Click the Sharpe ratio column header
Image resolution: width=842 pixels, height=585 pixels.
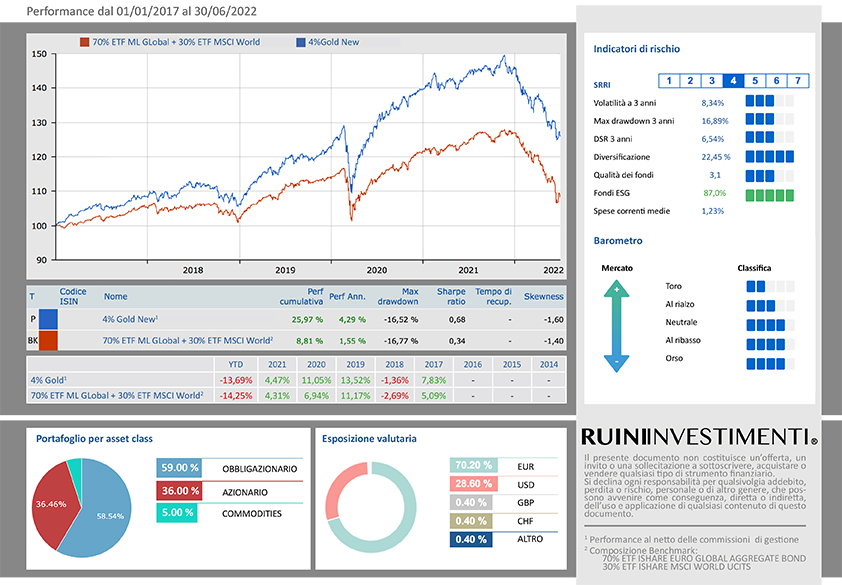tap(451, 297)
